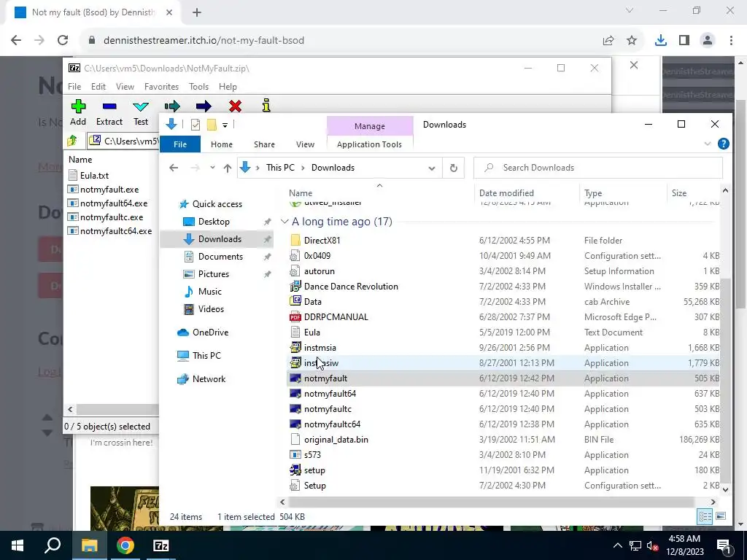The image size is (747, 560).
Task: Sort by Type column header
Action: pos(593,192)
